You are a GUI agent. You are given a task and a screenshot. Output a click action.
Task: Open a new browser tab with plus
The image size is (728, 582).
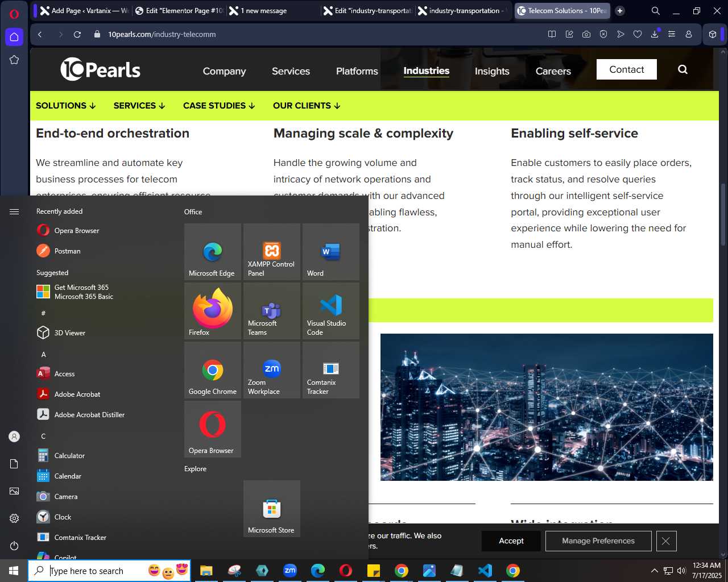coord(620,11)
